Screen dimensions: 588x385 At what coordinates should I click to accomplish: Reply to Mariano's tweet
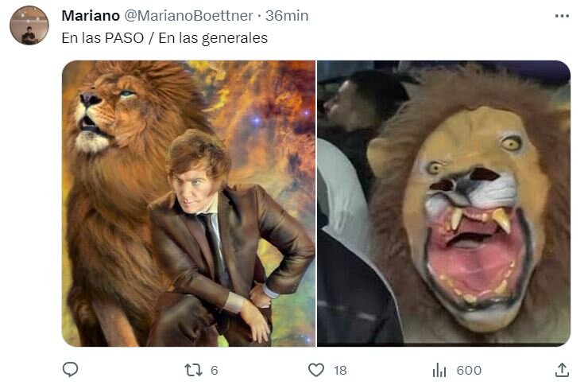point(70,370)
